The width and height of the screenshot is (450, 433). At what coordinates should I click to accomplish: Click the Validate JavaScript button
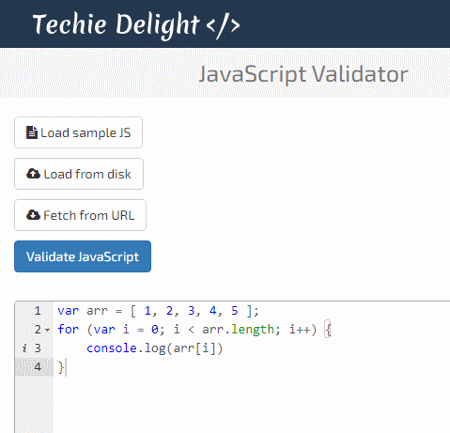(82, 256)
